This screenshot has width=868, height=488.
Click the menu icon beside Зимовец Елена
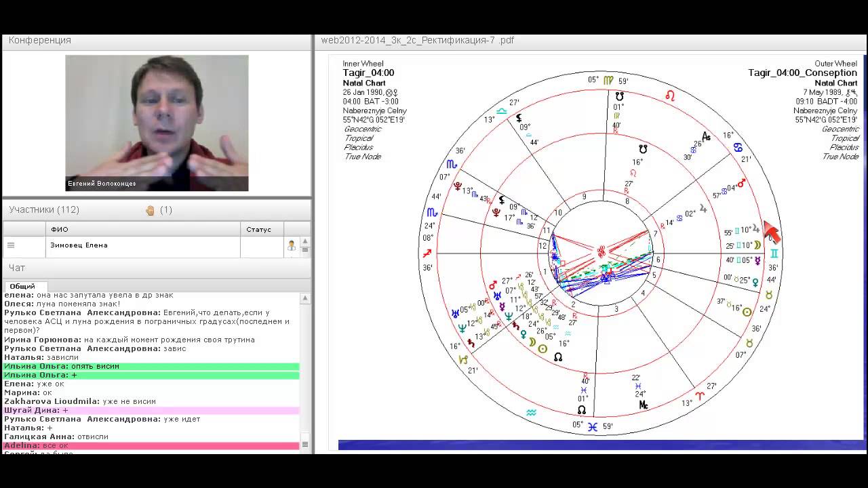11,245
